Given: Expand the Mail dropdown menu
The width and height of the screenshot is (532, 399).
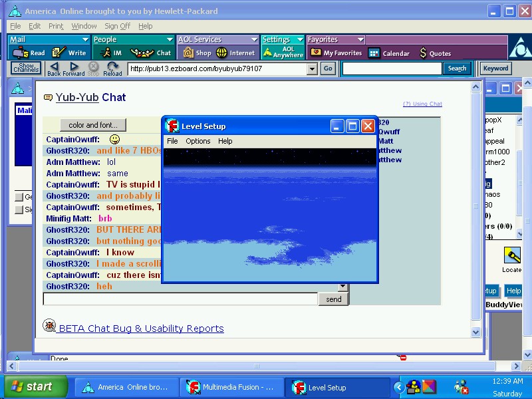Looking at the screenshot, I should point(85,40).
